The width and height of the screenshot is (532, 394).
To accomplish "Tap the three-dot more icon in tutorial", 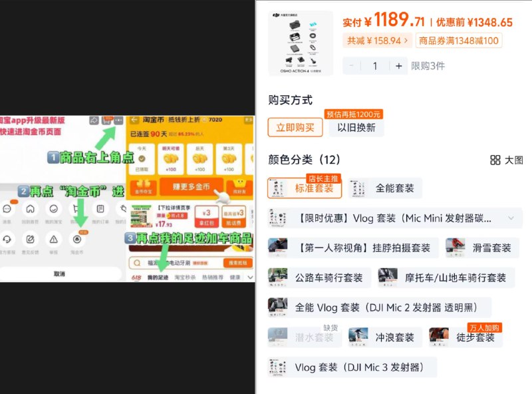I will [118, 120].
